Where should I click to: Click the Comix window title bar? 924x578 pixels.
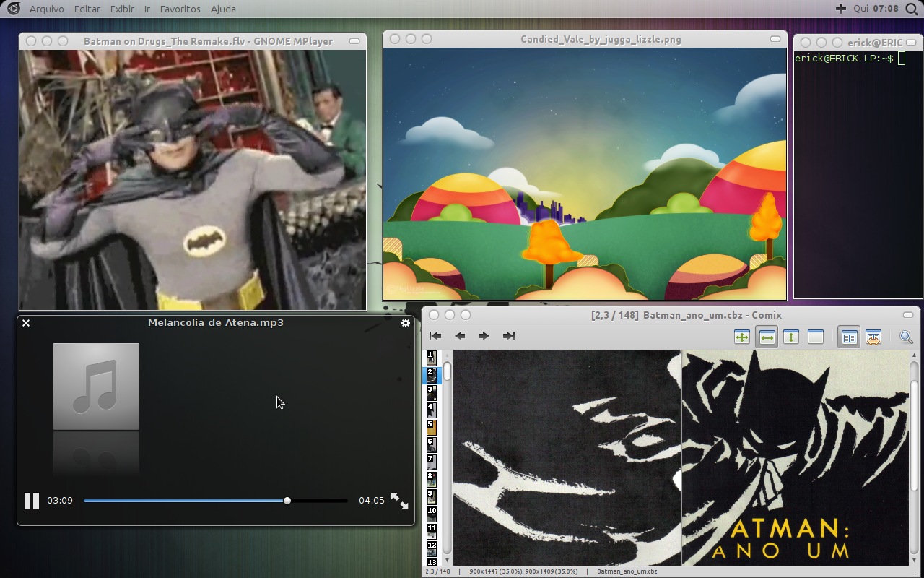point(671,315)
